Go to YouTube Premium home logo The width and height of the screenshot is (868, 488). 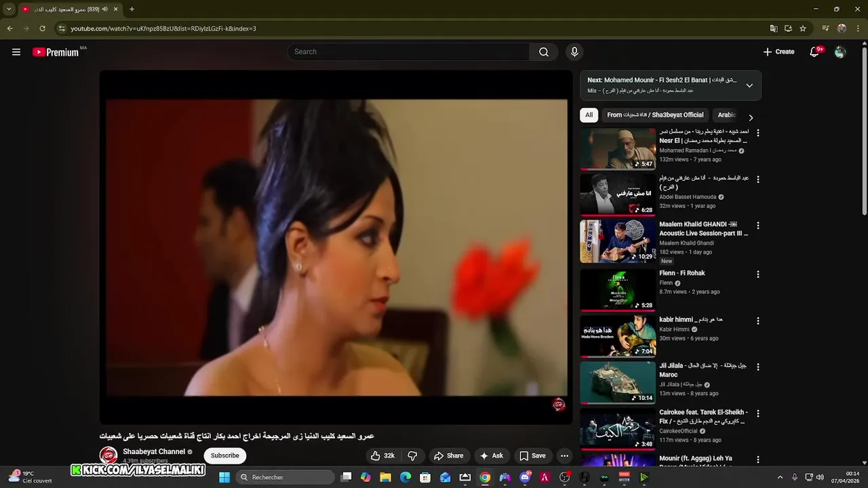[x=56, y=52]
